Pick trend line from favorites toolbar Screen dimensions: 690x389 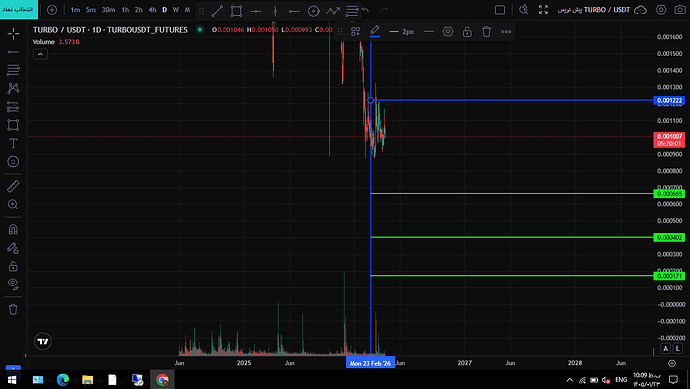pos(217,11)
